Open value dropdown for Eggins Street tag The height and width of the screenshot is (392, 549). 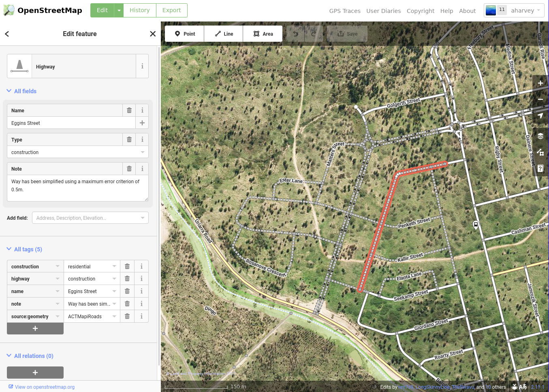(114, 291)
